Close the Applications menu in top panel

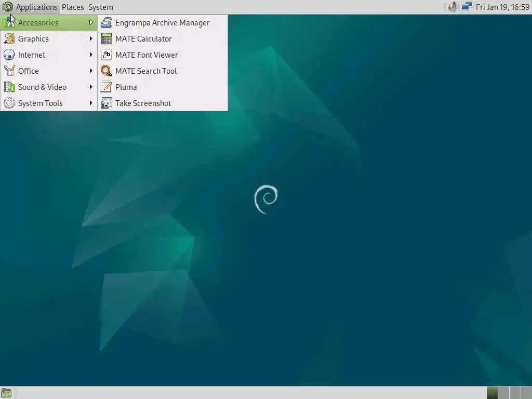30,7
